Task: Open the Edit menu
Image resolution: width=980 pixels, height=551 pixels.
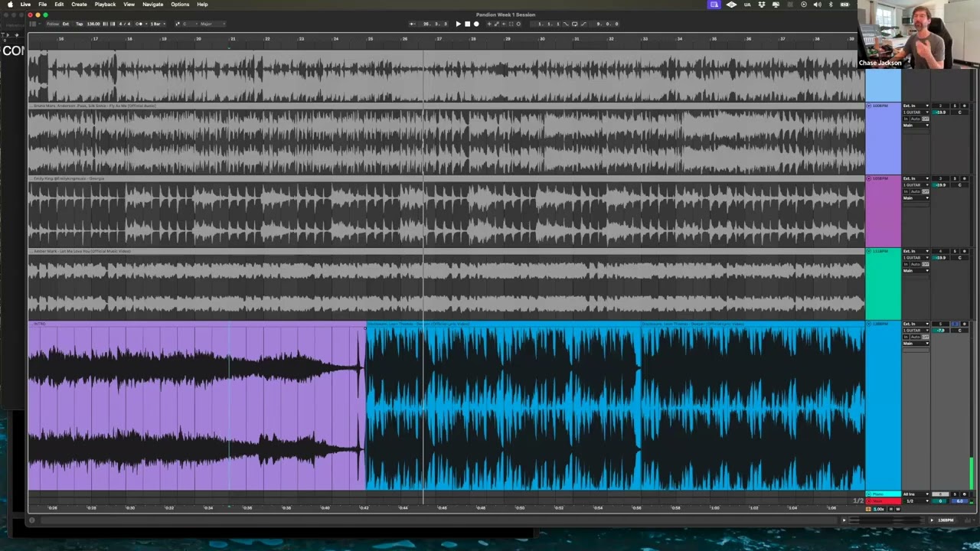Action: [59, 5]
